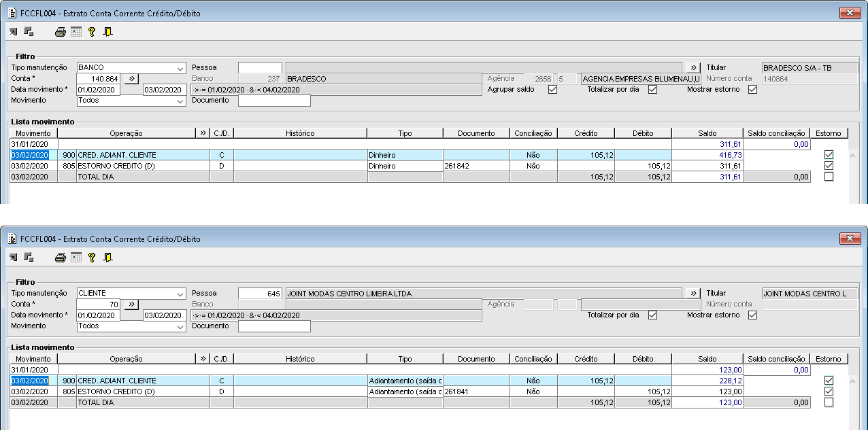Click the cascading windows icon in the BANCO window toolbar
The width and height of the screenshot is (868, 435).
pyautogui.click(x=29, y=31)
